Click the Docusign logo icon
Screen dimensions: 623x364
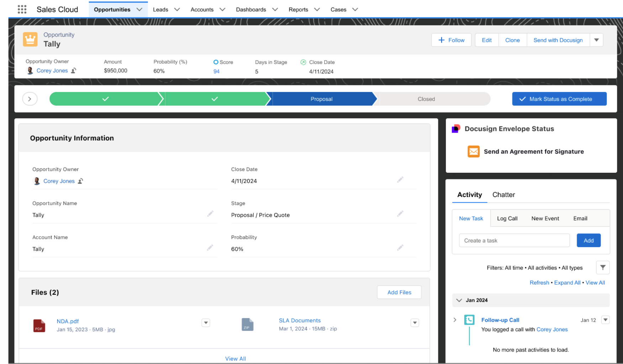tap(456, 129)
